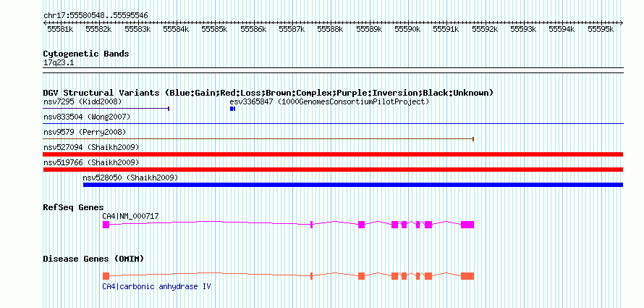
Task: Click the 55585k ruler tick label
Action: (x=215, y=29)
